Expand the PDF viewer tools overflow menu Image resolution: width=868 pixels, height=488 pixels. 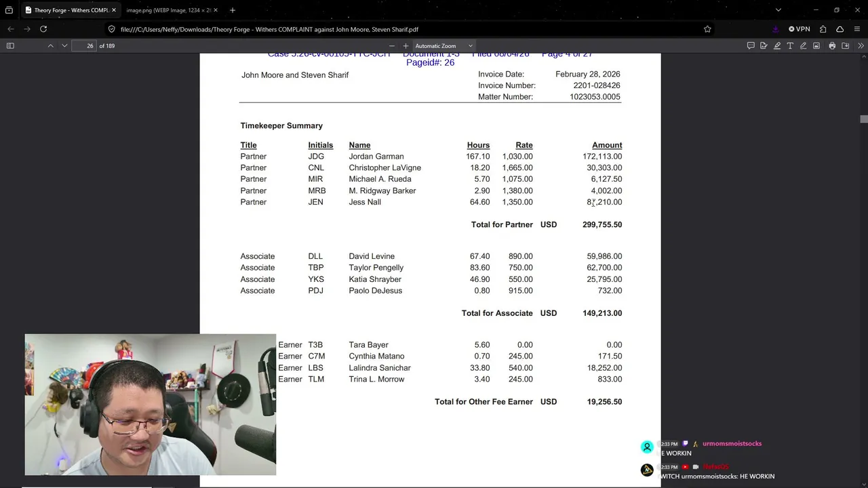pos(861,45)
